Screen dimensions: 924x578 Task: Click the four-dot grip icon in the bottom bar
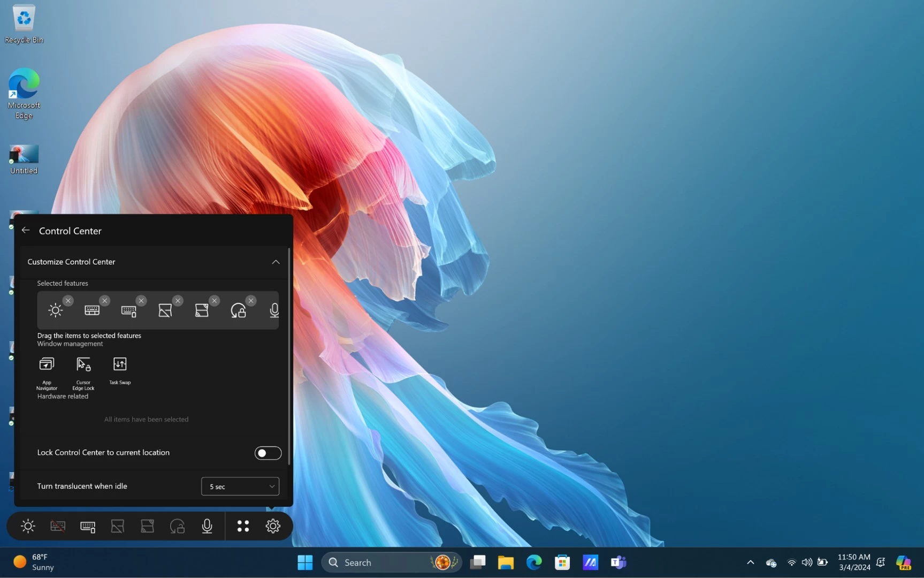(x=243, y=526)
